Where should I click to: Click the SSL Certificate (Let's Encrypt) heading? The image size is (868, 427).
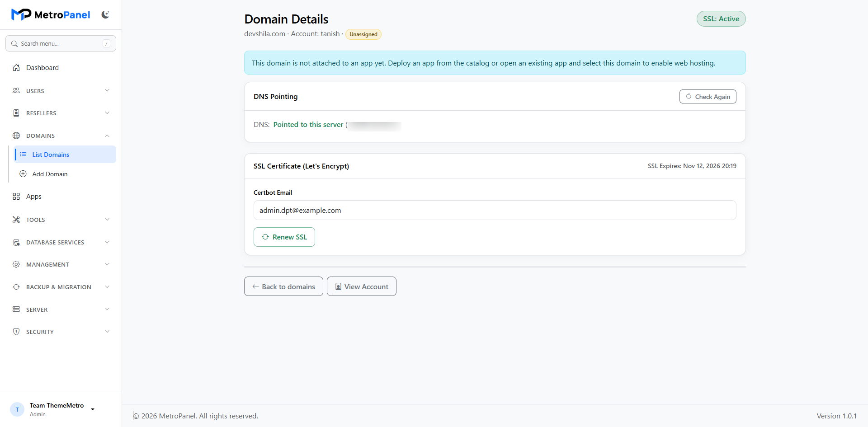[301, 166]
